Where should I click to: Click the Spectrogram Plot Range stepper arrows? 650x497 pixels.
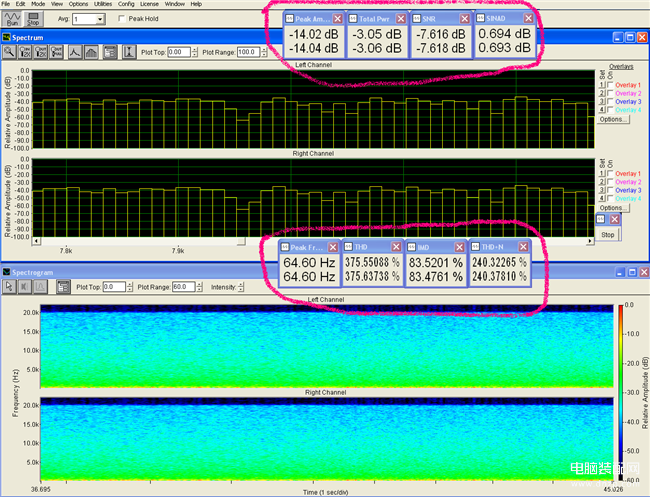199,287
